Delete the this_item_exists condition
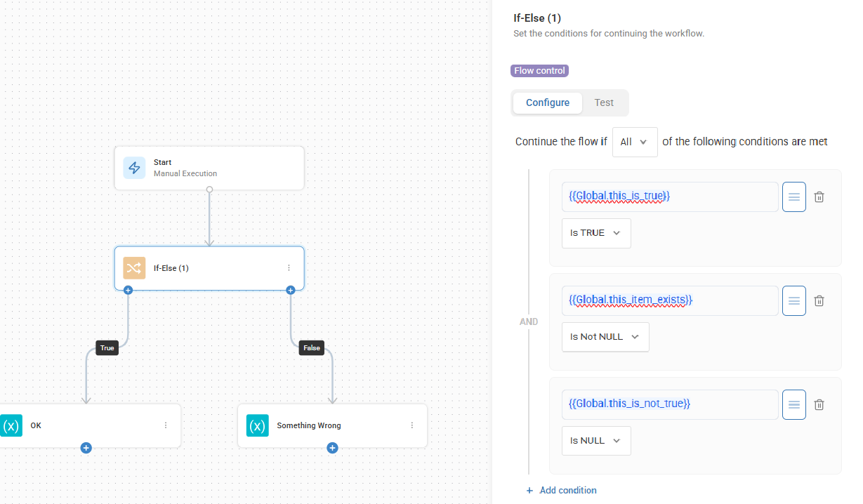Image resolution: width=863 pixels, height=504 pixels. [819, 301]
